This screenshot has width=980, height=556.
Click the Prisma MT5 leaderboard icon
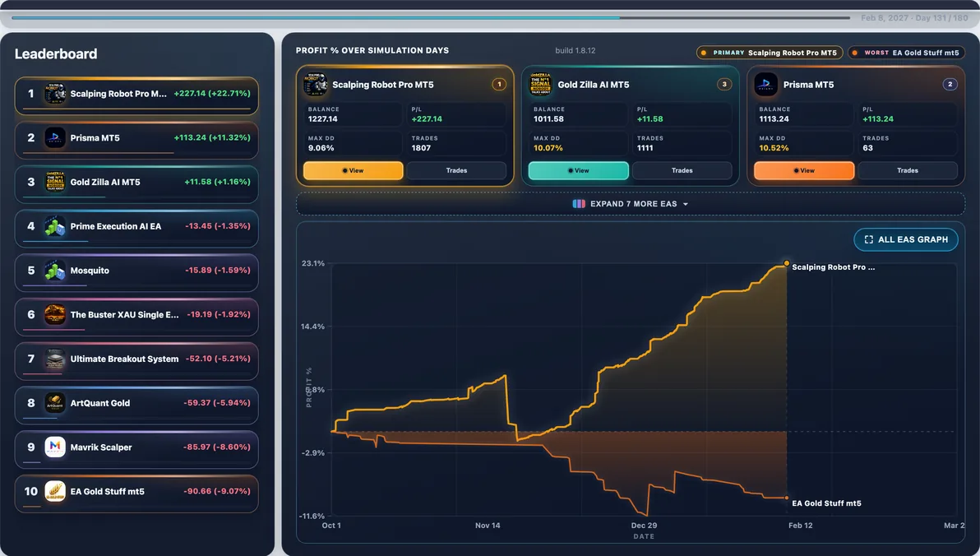point(55,137)
